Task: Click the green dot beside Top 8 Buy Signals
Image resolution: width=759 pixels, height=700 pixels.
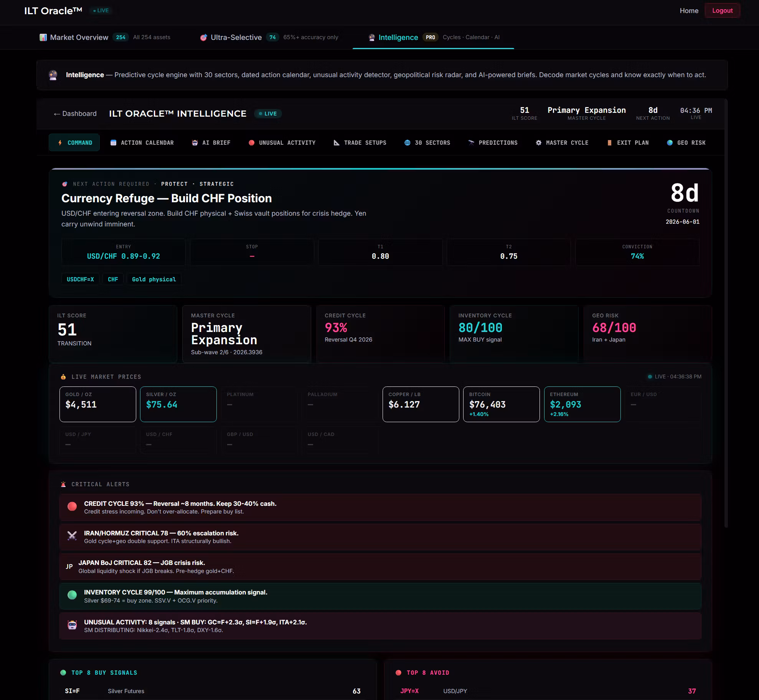Action: [63, 673]
